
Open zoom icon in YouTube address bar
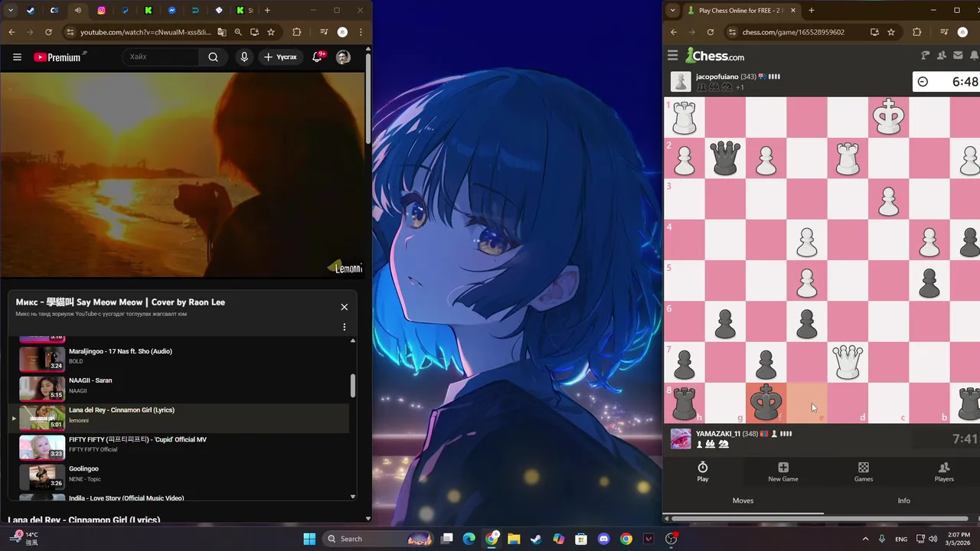[x=238, y=32]
